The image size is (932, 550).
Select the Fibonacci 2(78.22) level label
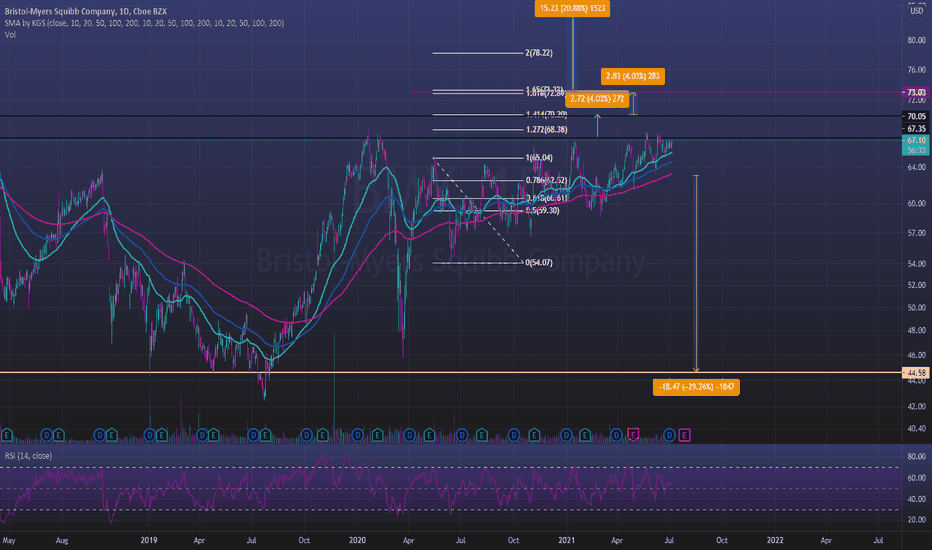(539, 53)
